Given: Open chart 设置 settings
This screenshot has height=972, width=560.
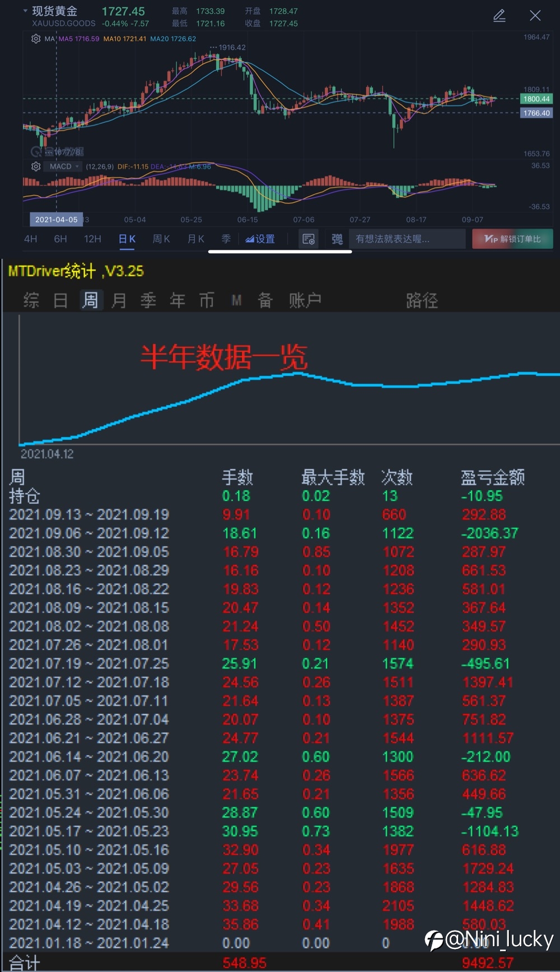Looking at the screenshot, I should 260,239.
